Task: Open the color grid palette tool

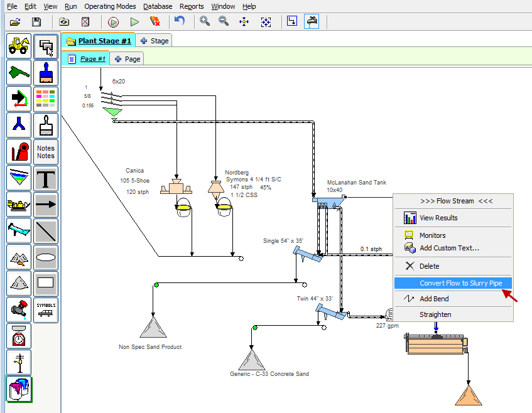Action: [x=46, y=99]
